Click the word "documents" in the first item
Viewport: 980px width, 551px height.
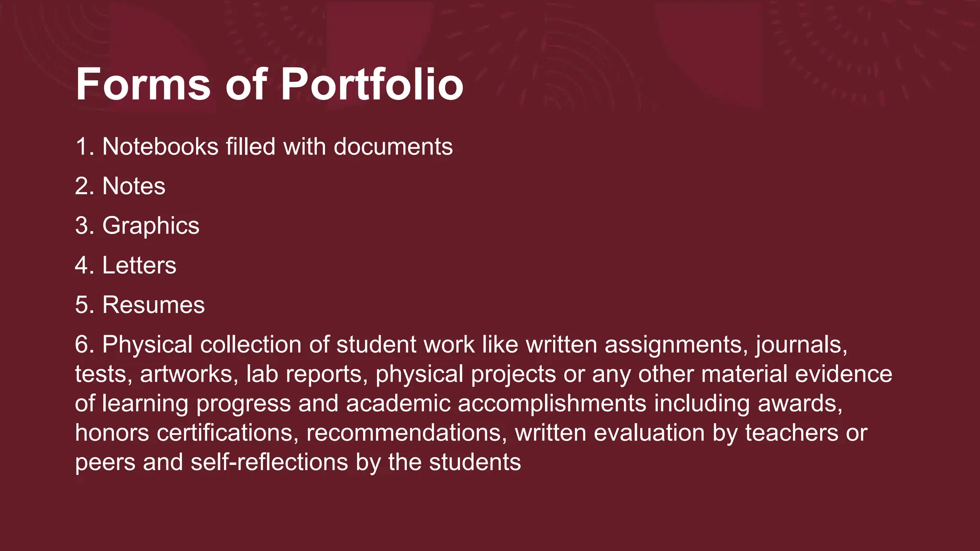[393, 146]
